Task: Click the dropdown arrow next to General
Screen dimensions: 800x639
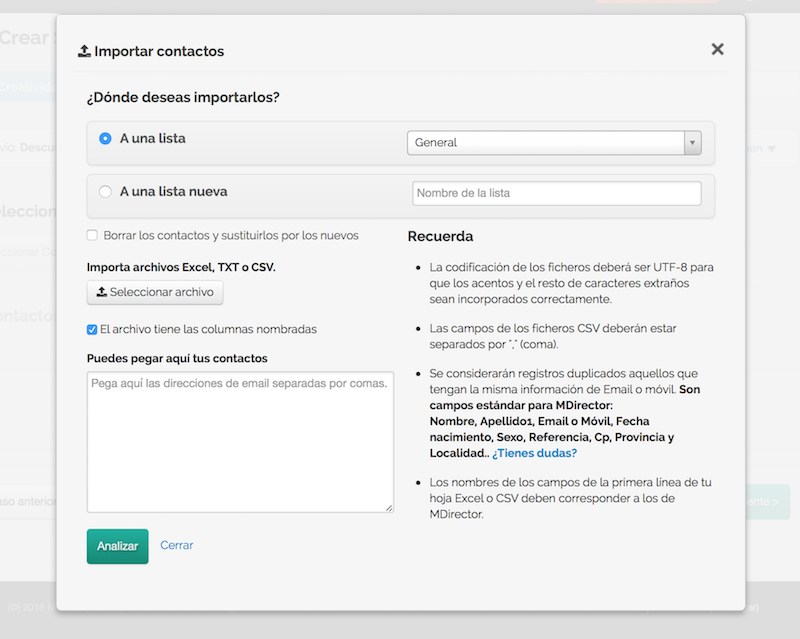Action: tap(692, 143)
